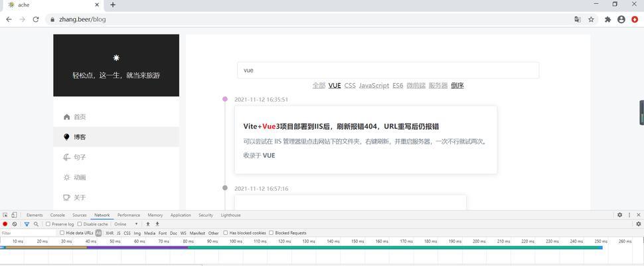Image resolution: width=644 pixels, height=266 pixels.
Task: Check Blocked Requests
Action: pyautogui.click(x=271, y=233)
